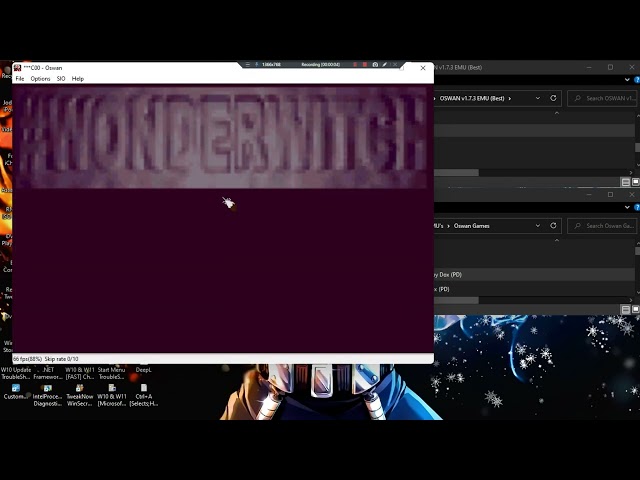Click the recorder toolbar microphone icon

click(x=257, y=64)
